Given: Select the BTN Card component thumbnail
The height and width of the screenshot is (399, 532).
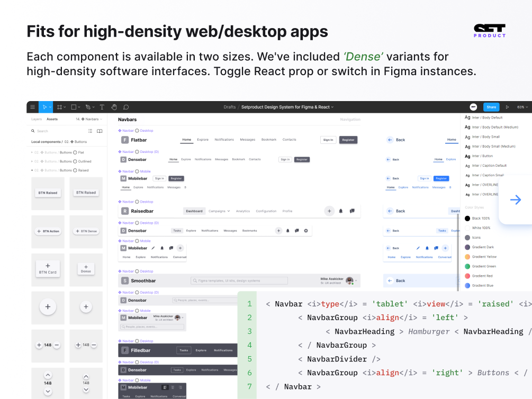Looking at the screenshot, I should (x=48, y=269).
